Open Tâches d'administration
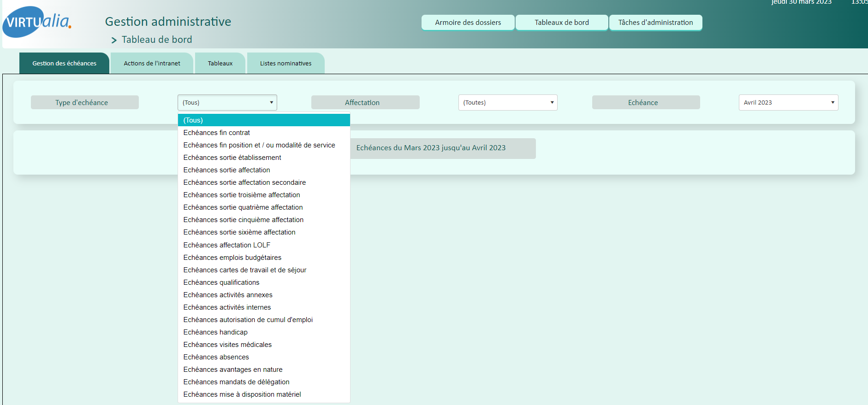Screen dimensions: 868x405 (655, 23)
